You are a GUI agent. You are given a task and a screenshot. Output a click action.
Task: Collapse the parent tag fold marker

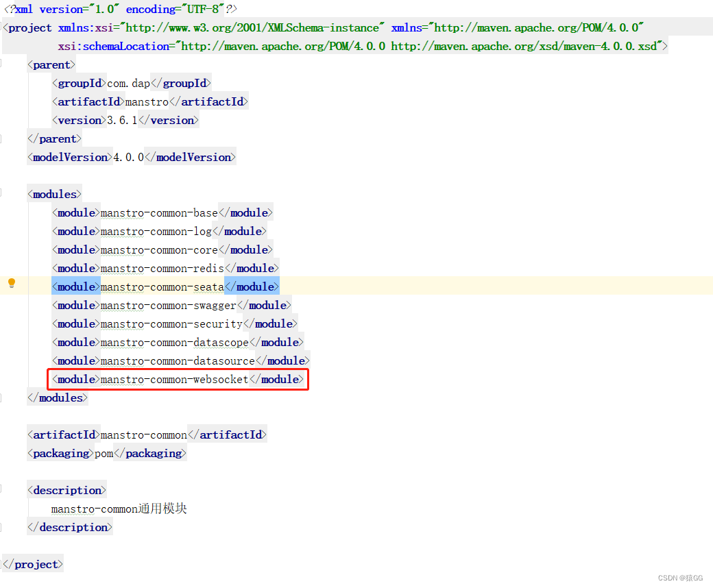[1, 63]
